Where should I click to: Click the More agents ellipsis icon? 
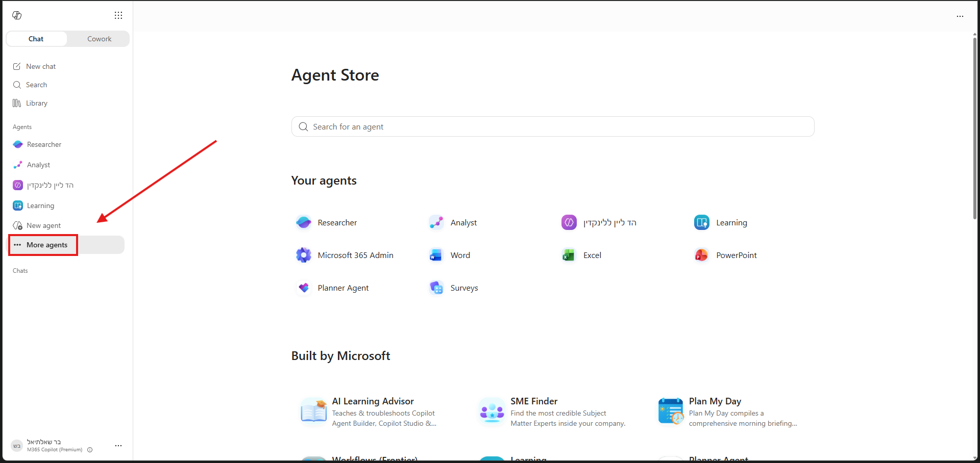click(x=17, y=245)
